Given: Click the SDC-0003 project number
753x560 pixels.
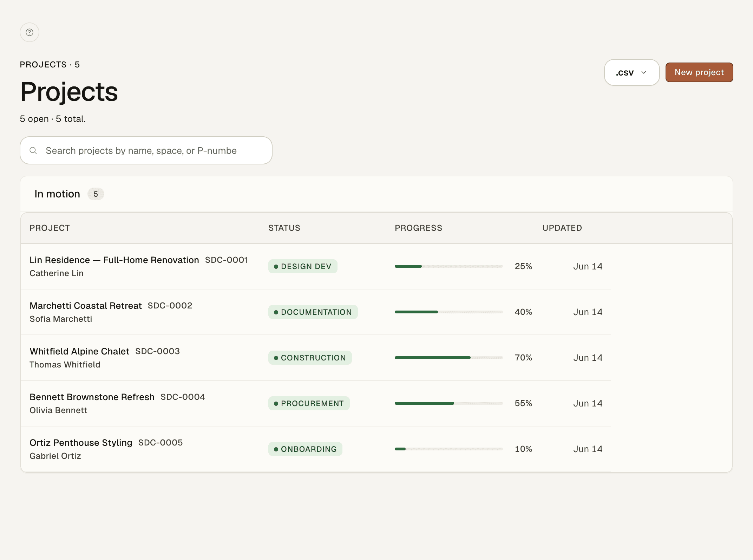Looking at the screenshot, I should pos(158,351).
